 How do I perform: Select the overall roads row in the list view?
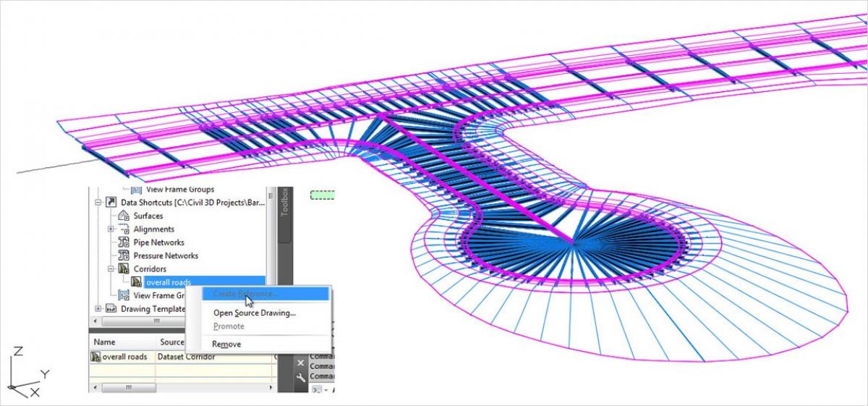point(124,357)
